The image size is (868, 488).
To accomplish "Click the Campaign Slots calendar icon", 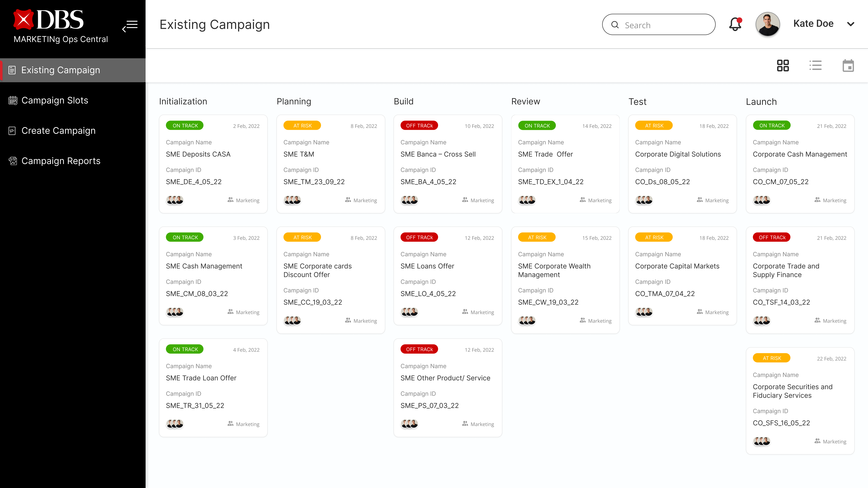I will tap(13, 100).
